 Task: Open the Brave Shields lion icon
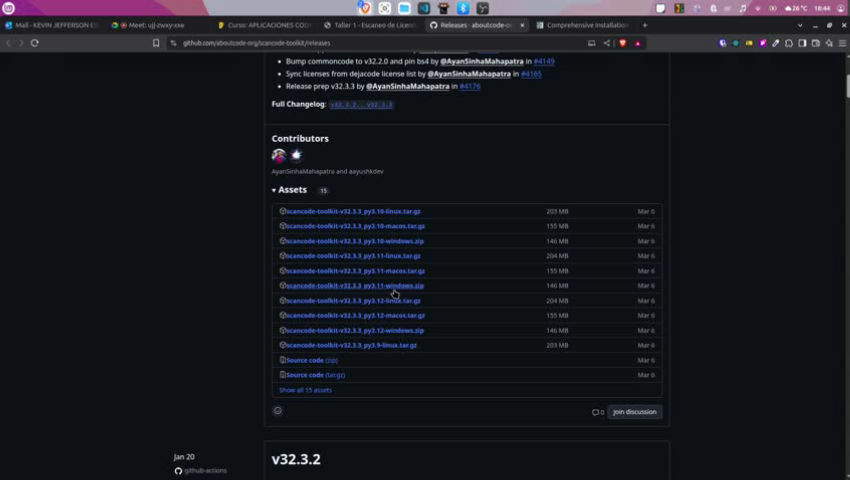(623, 43)
